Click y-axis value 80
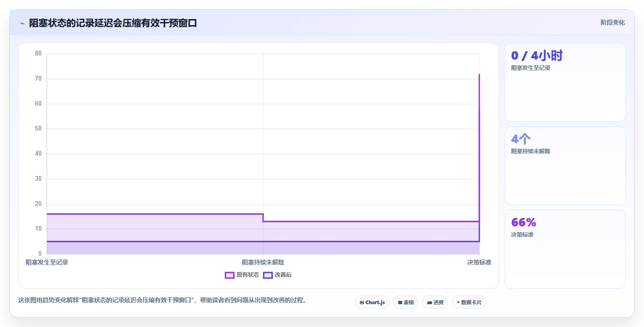Screen dimensions: 644x327 (x=38, y=54)
